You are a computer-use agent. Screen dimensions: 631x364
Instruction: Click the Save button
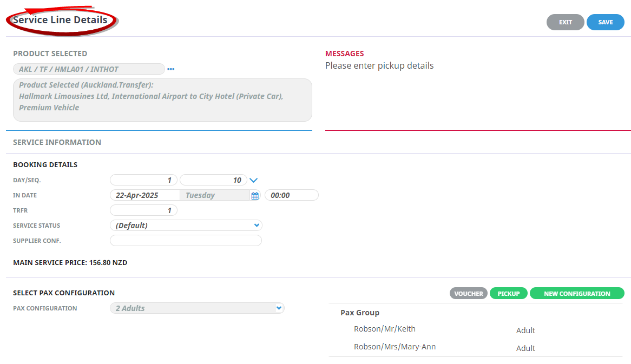pyautogui.click(x=605, y=22)
